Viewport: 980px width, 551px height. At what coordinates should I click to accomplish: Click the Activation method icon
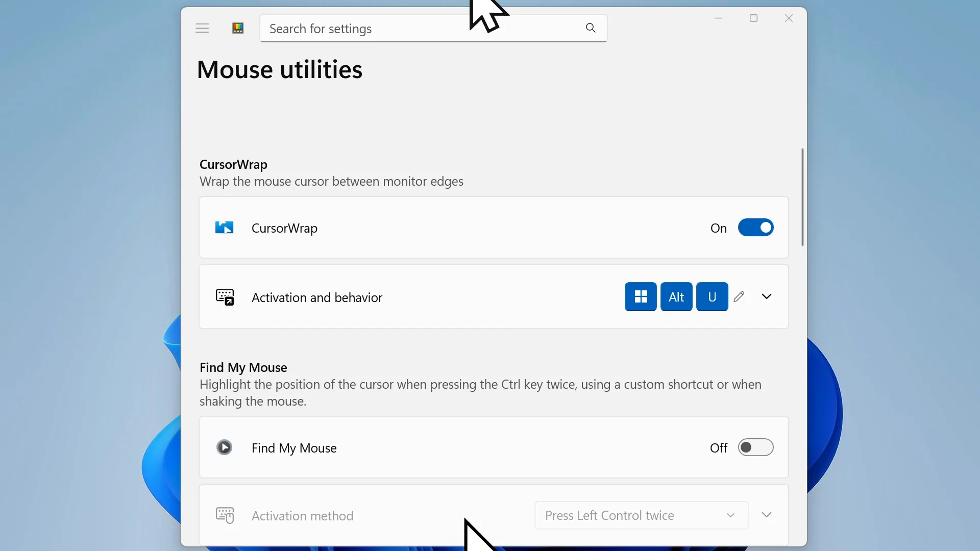[x=225, y=515]
